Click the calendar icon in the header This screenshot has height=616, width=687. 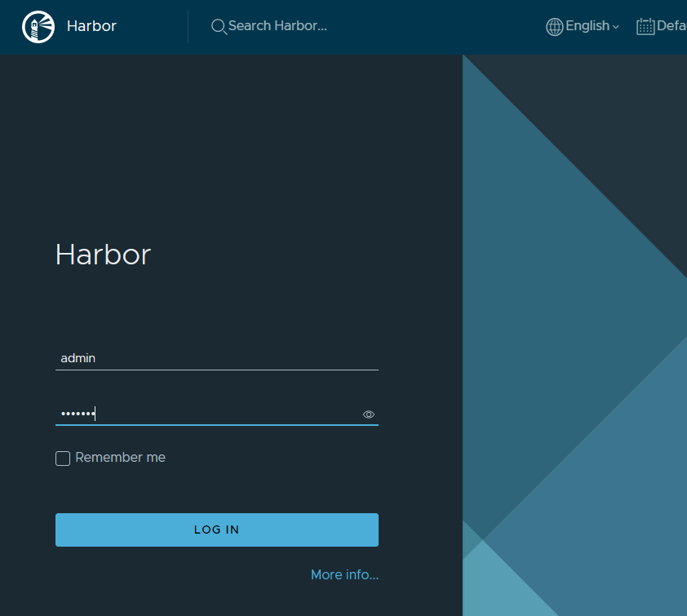coord(645,27)
